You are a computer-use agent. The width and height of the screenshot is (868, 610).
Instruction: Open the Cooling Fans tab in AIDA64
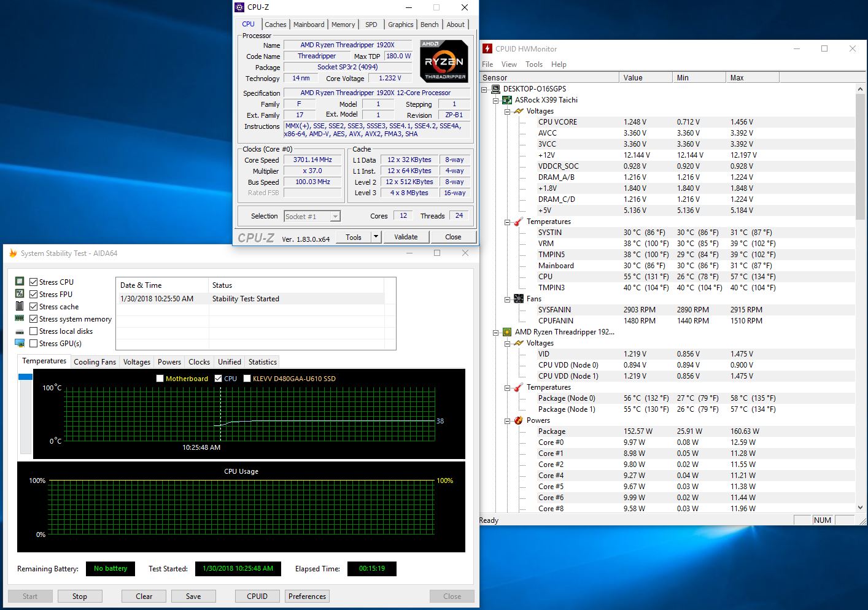pos(95,362)
